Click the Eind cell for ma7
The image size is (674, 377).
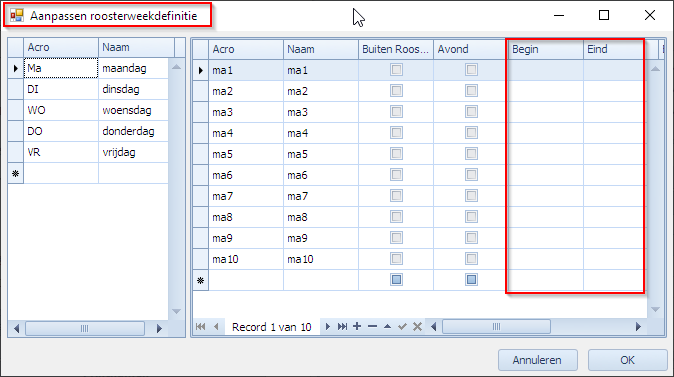tap(615, 196)
